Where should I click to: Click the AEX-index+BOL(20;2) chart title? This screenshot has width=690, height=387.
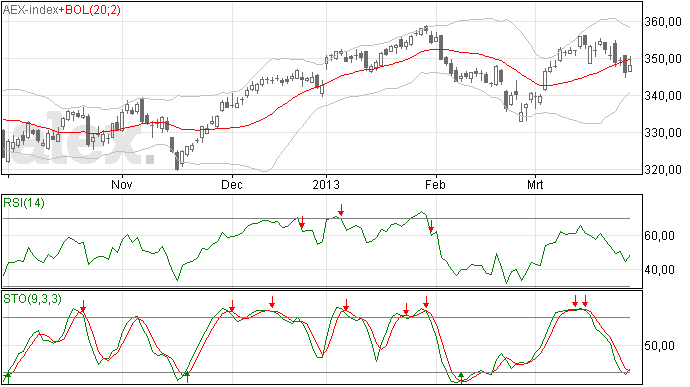coord(62,10)
